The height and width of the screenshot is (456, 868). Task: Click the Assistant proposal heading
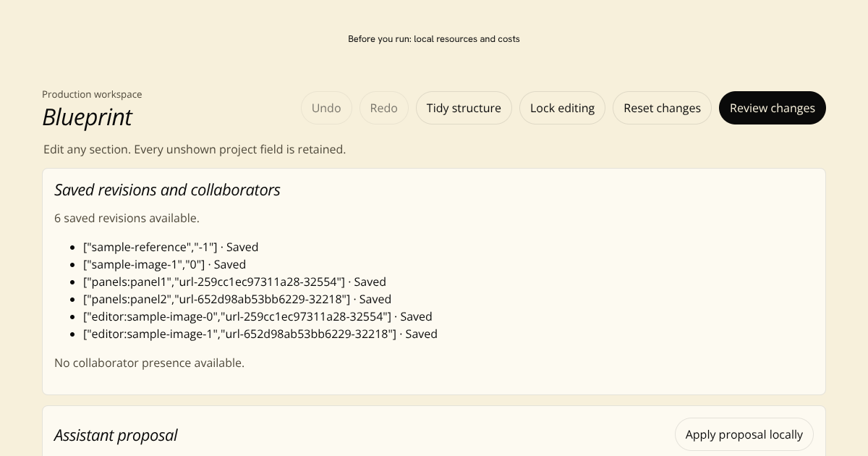(x=116, y=435)
